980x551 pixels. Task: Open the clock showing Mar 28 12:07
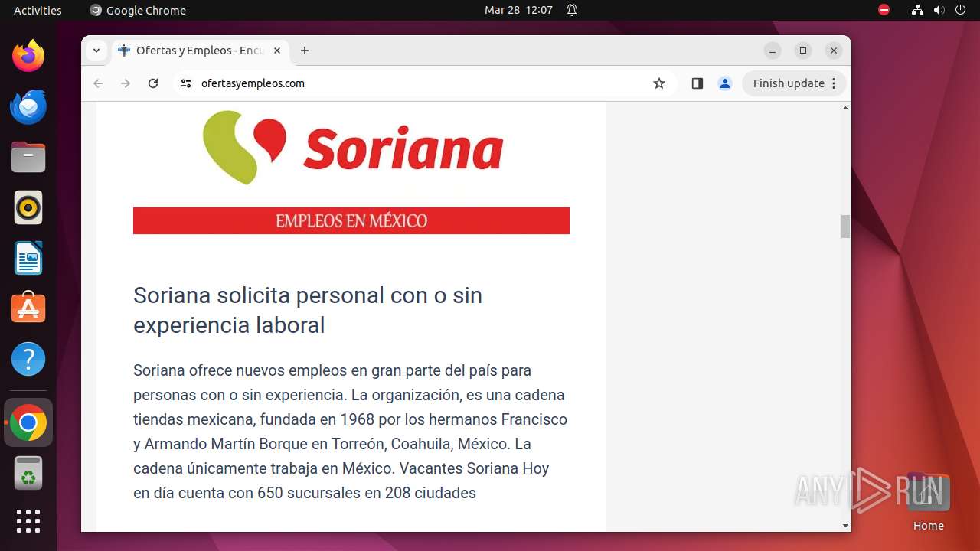[x=518, y=10]
